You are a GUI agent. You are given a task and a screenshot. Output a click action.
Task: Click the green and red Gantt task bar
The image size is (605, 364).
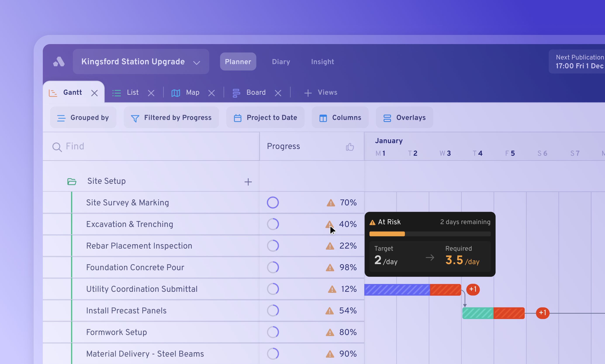coord(493,313)
